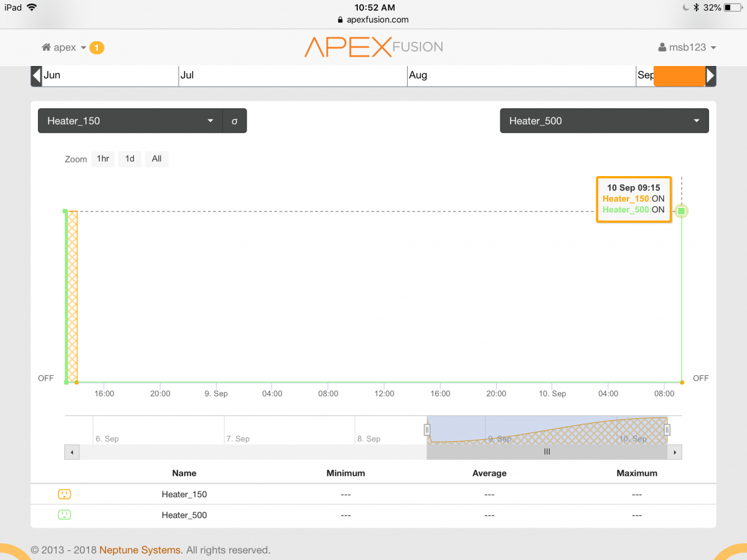
Task: Expand the msb123 user menu
Action: tap(687, 48)
